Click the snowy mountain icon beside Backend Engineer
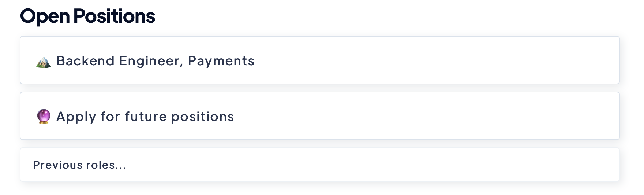The image size is (644, 195). (x=43, y=62)
